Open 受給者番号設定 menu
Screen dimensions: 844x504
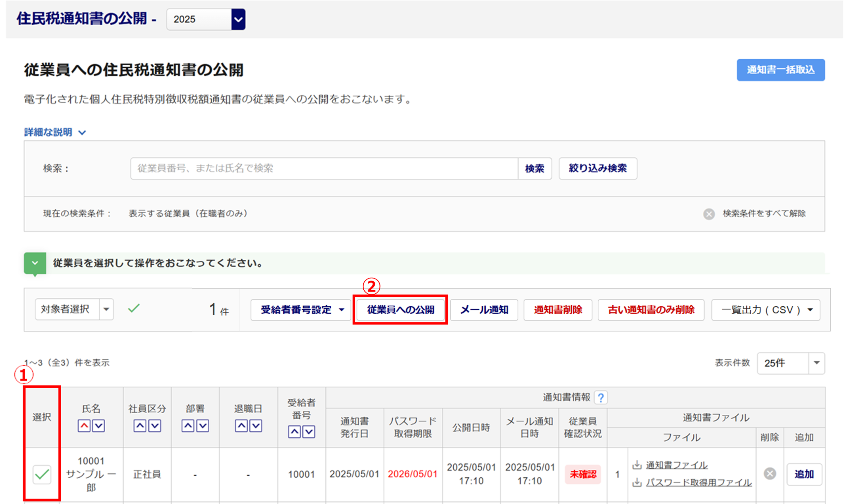pyautogui.click(x=301, y=310)
